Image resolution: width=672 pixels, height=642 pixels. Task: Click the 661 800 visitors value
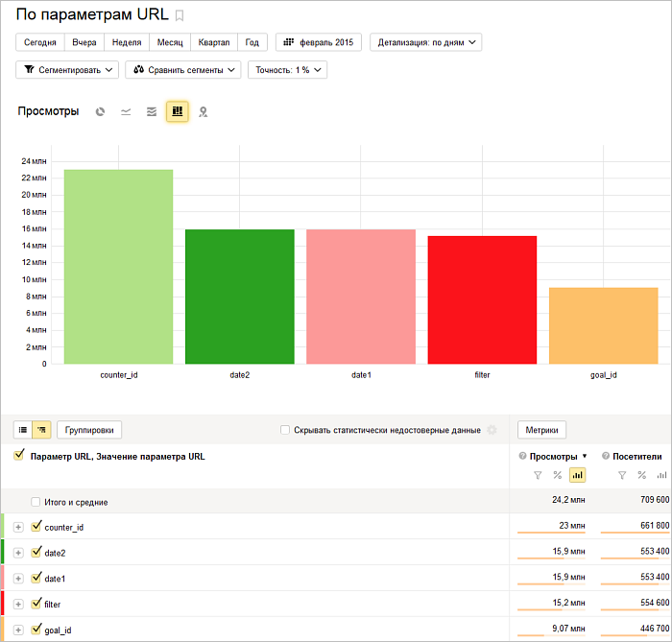point(655,526)
